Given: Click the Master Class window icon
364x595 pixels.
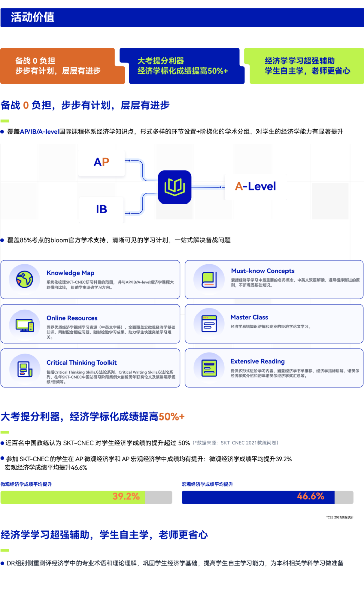Looking at the screenshot, I should [209, 324].
